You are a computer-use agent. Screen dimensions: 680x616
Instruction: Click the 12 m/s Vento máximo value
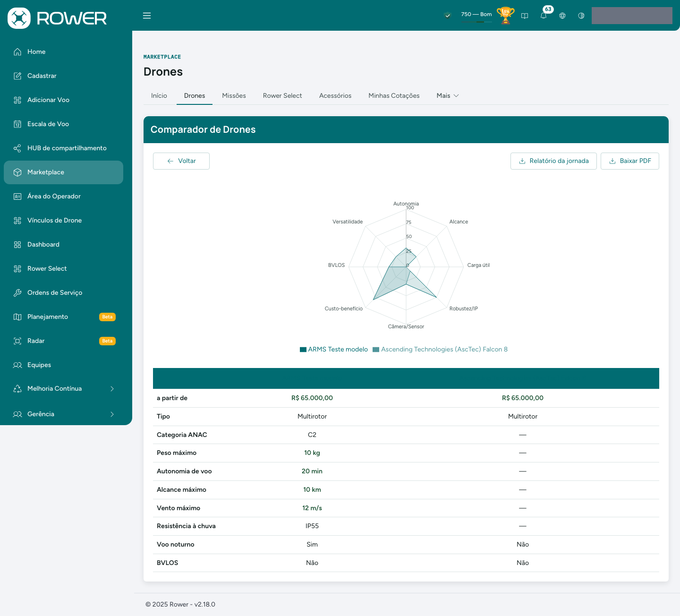(x=312, y=508)
